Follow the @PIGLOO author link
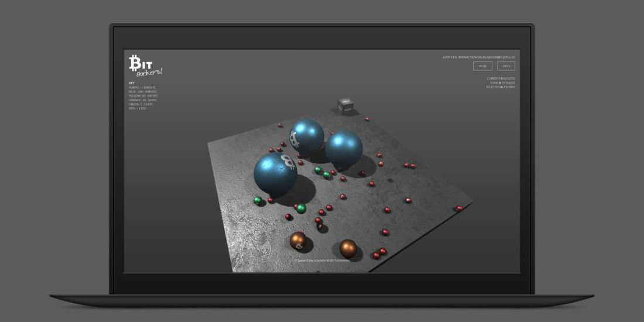Image resolution: width=644 pixels, height=322 pixels. click(x=510, y=57)
